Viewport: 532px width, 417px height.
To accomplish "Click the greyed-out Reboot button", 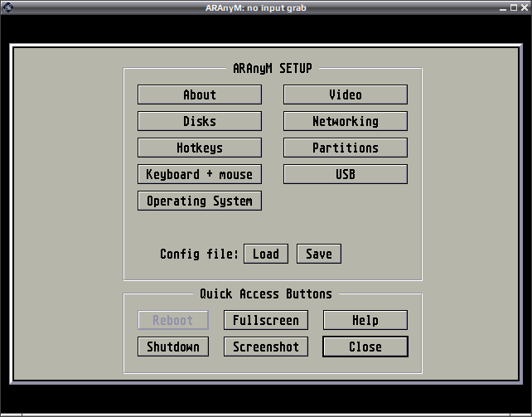I will 173,320.
